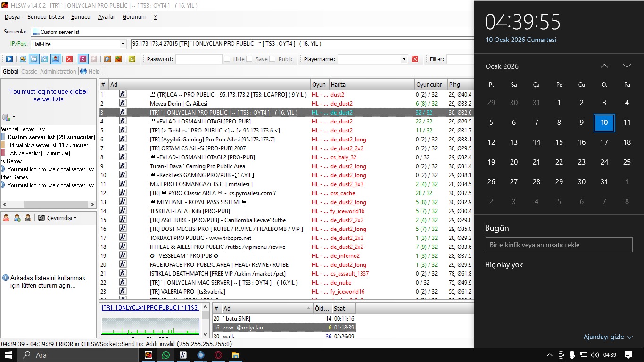Click the Password input field

[x=198, y=59]
